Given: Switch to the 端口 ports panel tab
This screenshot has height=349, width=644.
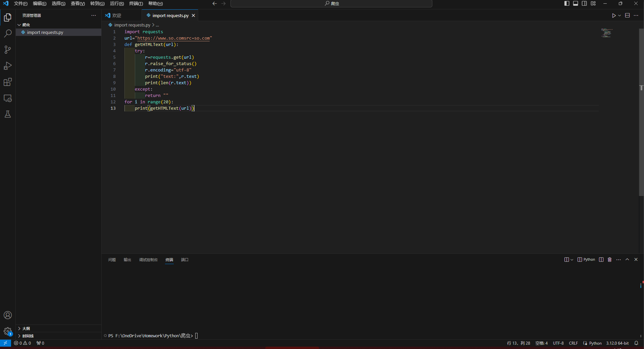Looking at the screenshot, I should coord(185,260).
